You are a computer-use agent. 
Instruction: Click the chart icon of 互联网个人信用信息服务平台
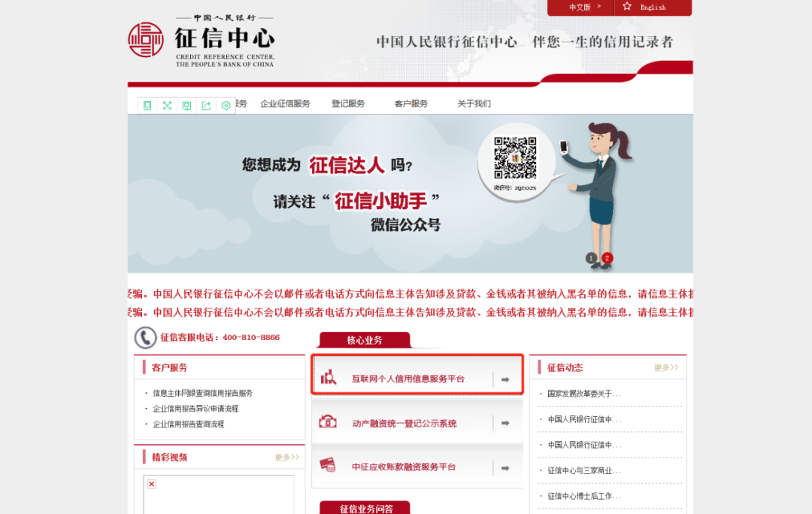329,377
